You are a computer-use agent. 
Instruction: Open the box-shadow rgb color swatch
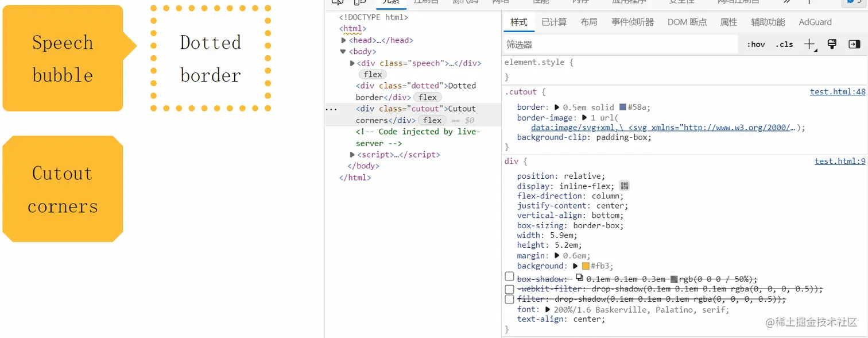[x=674, y=279]
